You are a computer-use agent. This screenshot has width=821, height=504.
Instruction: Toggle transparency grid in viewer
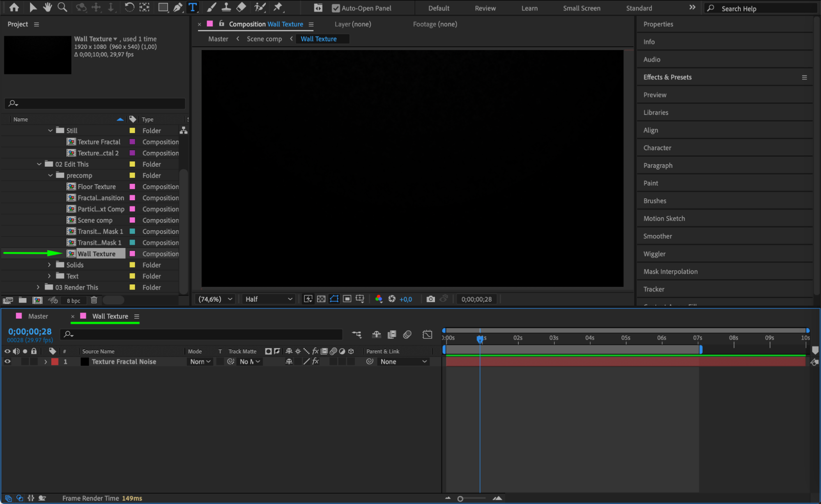point(321,299)
